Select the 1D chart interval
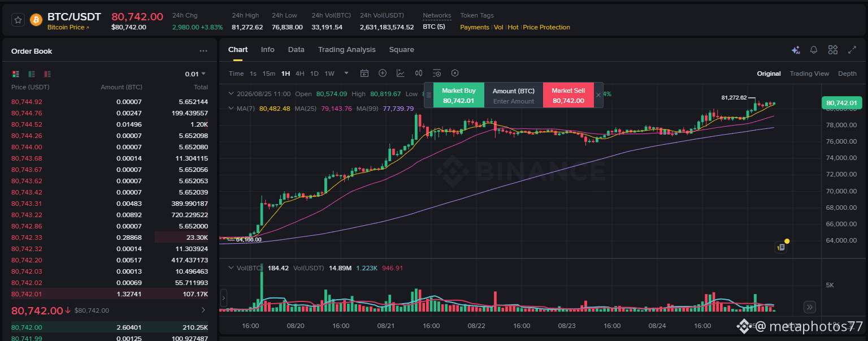The image size is (868, 341). click(x=314, y=74)
